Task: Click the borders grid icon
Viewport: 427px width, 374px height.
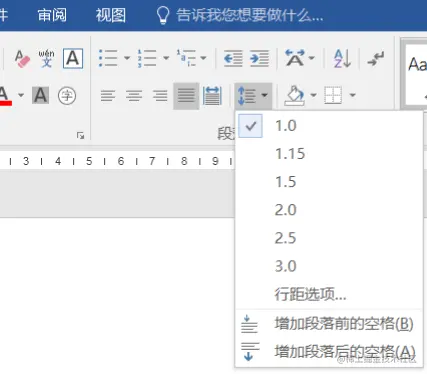Action: click(x=333, y=95)
